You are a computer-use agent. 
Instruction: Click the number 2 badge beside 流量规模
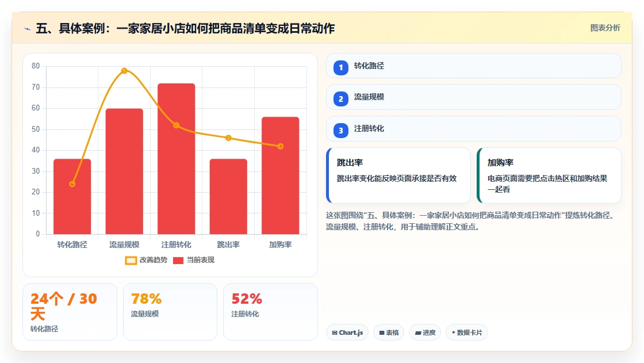click(340, 99)
